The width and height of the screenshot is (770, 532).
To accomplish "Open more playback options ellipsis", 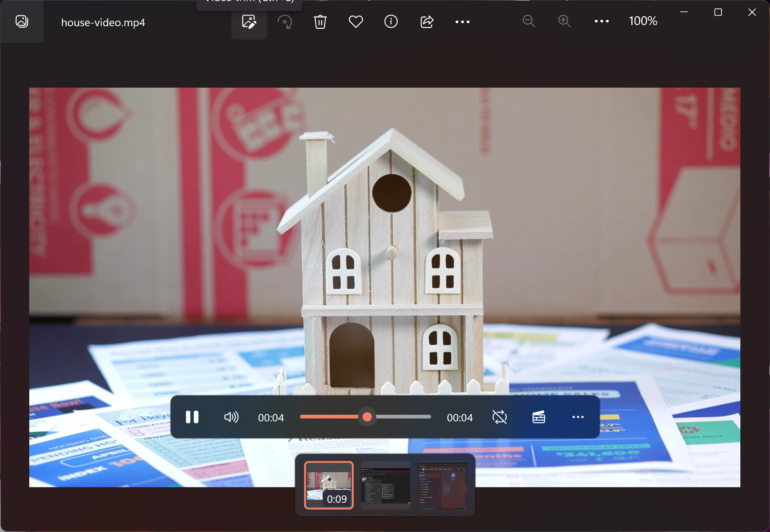I will click(578, 417).
